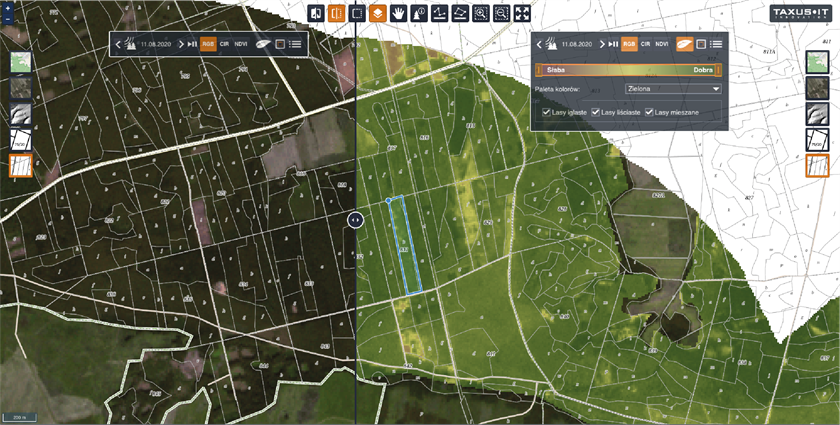Image resolution: width=840 pixels, height=425 pixels.
Task: Zoom to full extent with arrows icon
Action: tap(524, 13)
